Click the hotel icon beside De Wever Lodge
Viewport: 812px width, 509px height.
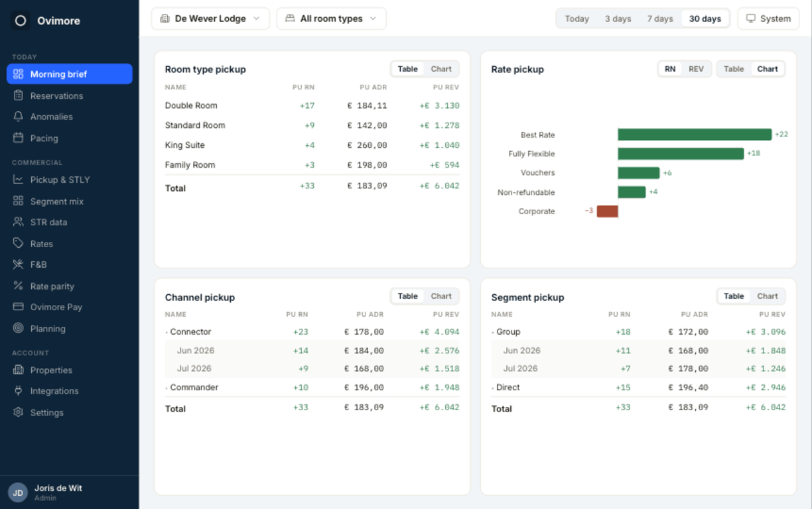tap(165, 19)
